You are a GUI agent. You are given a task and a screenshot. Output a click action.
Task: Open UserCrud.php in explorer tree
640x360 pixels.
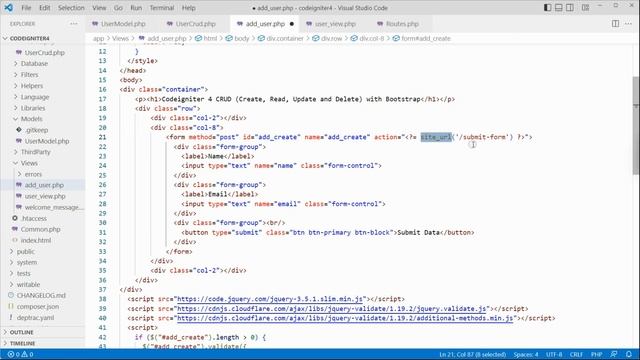coord(44,53)
